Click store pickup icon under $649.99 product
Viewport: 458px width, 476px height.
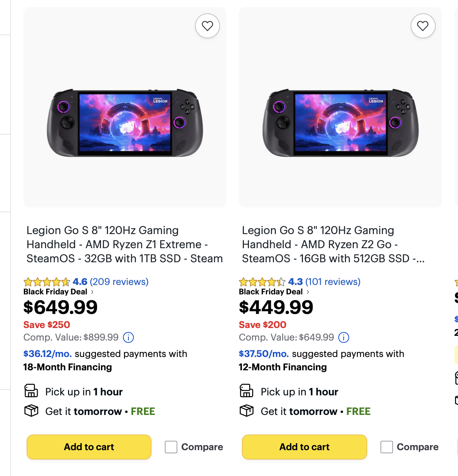31,391
